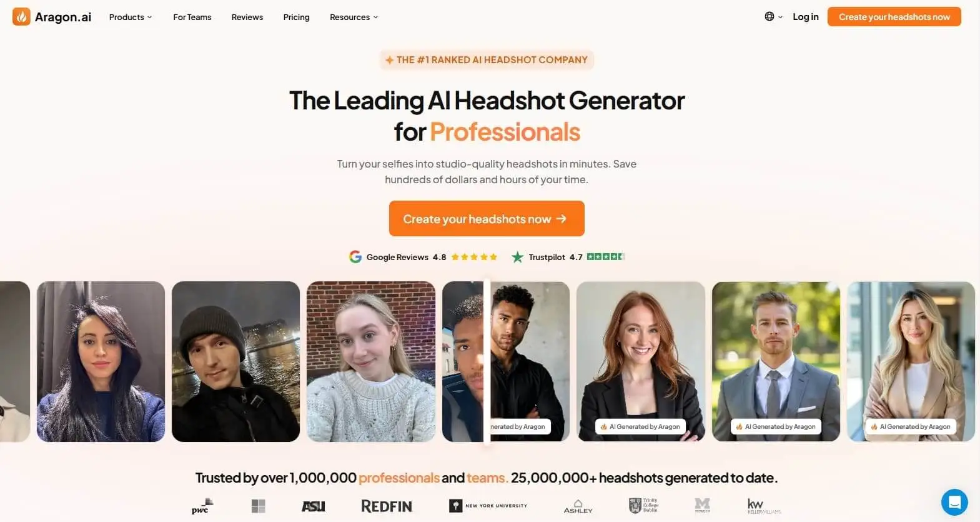The image size is (980, 522).
Task: Click the Log in link
Action: (x=806, y=17)
